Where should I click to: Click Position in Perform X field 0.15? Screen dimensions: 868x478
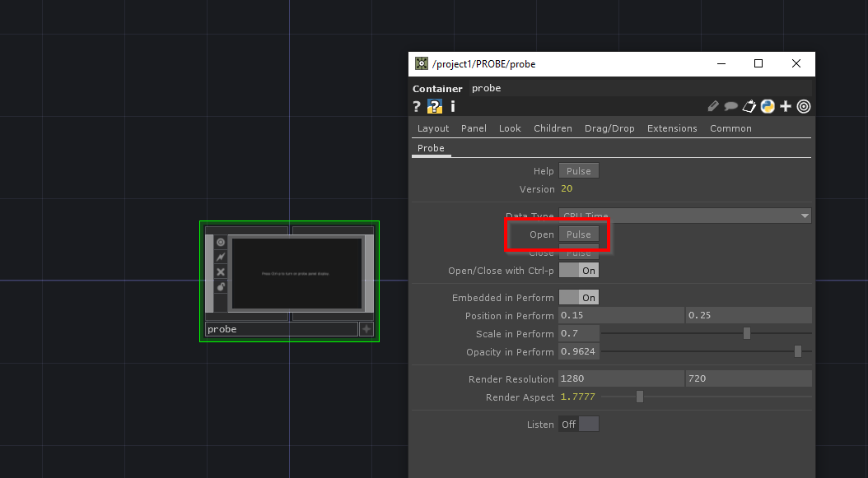(621, 315)
